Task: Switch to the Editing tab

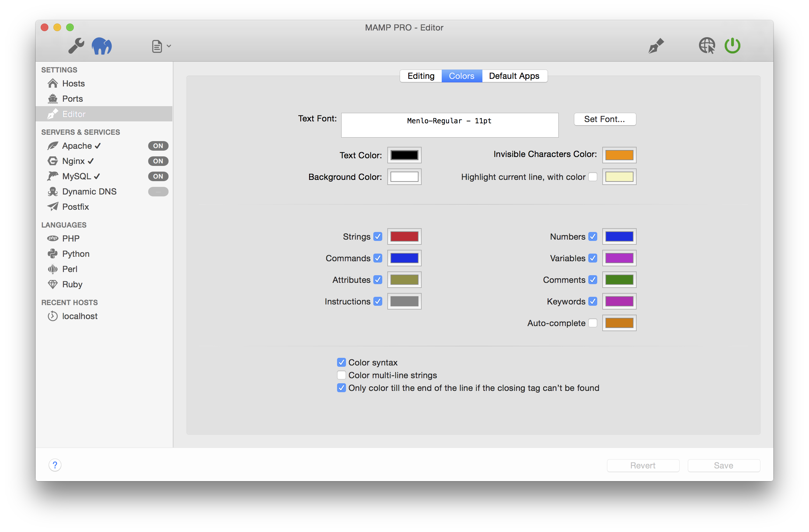Action: tap(421, 76)
